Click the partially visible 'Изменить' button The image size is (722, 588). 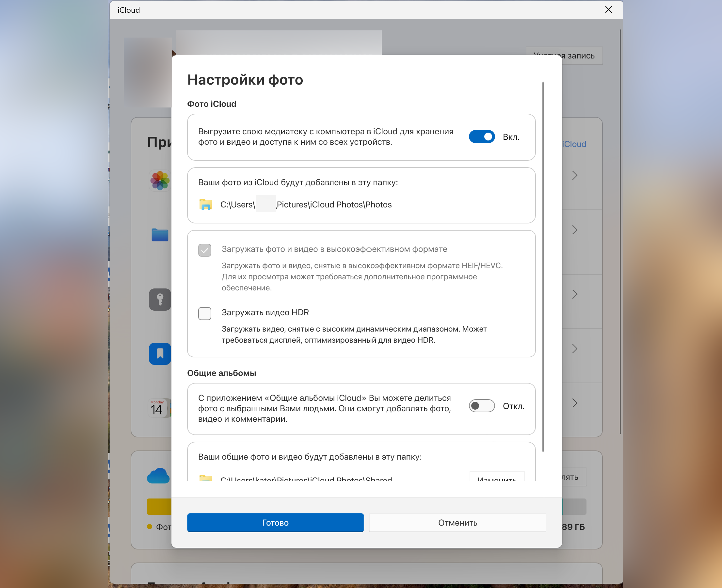pos(497,477)
